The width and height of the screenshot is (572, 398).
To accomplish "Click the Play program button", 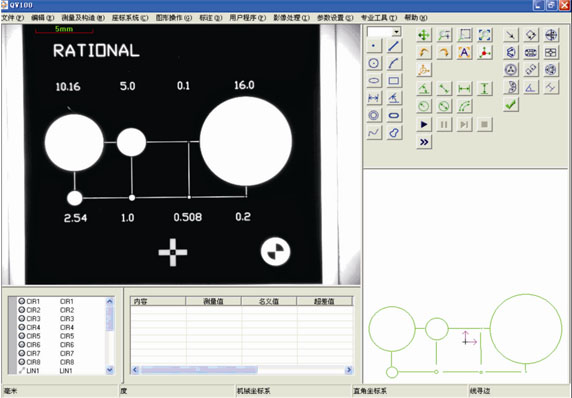I will [424, 124].
